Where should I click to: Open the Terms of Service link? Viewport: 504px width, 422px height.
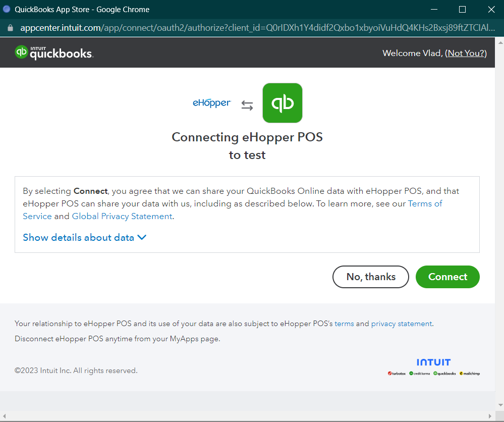click(425, 203)
